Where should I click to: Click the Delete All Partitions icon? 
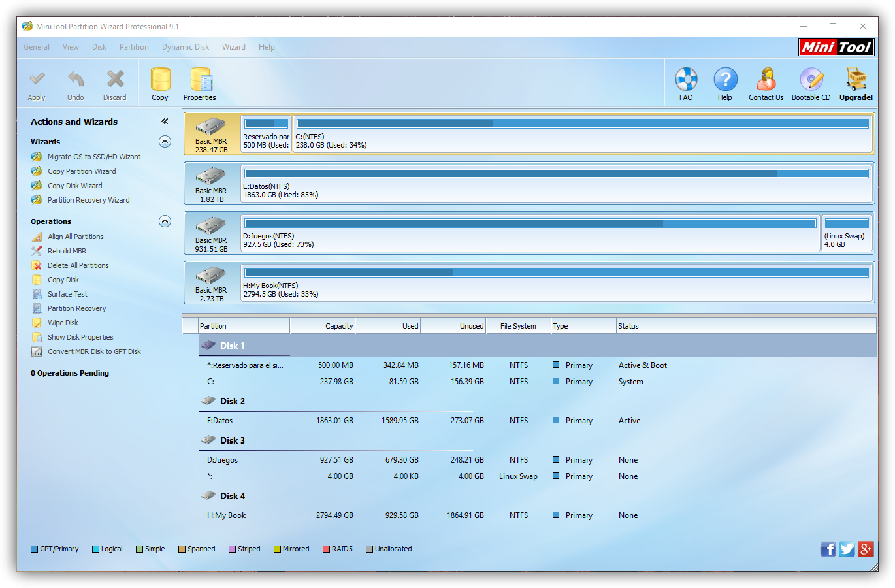coord(37,265)
